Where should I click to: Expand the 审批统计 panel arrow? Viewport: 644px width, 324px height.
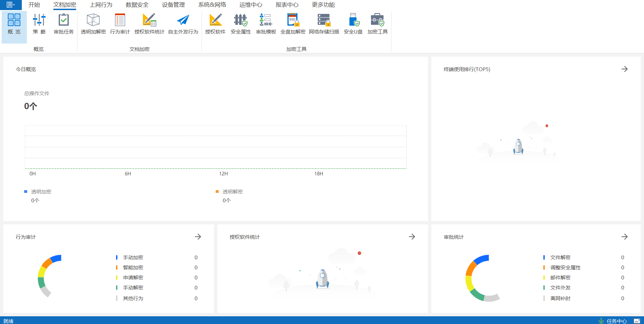point(624,237)
